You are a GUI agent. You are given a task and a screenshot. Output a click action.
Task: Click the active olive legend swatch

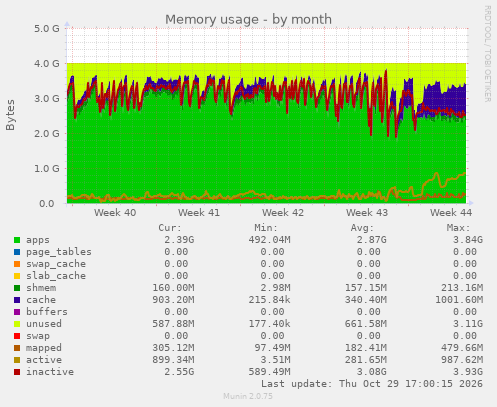point(17,360)
